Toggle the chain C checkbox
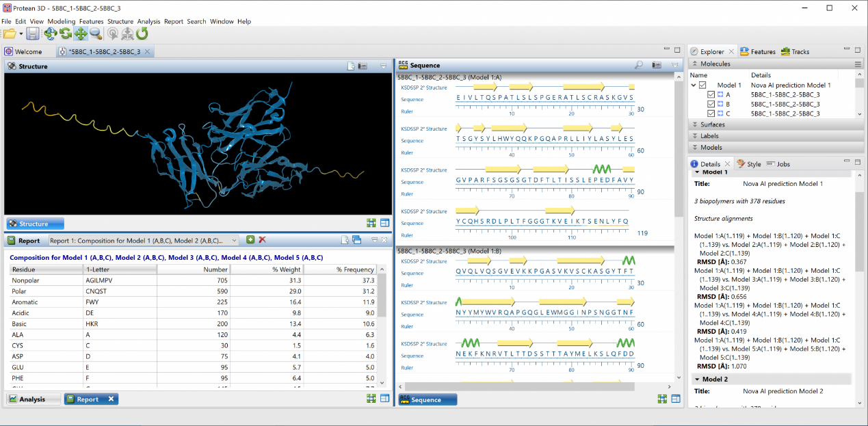 711,114
